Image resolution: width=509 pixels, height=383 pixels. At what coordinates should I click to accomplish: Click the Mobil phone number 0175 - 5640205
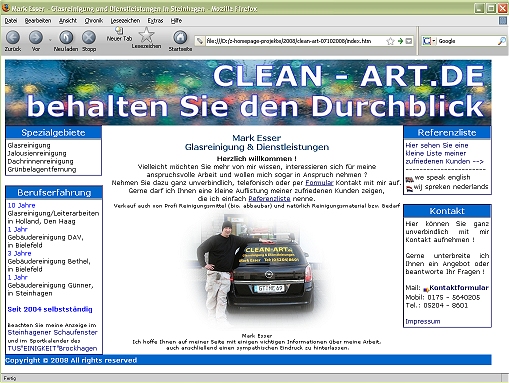(454, 297)
